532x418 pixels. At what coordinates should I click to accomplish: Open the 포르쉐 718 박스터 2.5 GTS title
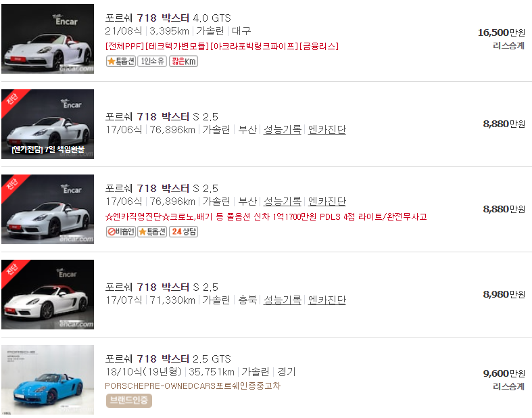(x=168, y=359)
